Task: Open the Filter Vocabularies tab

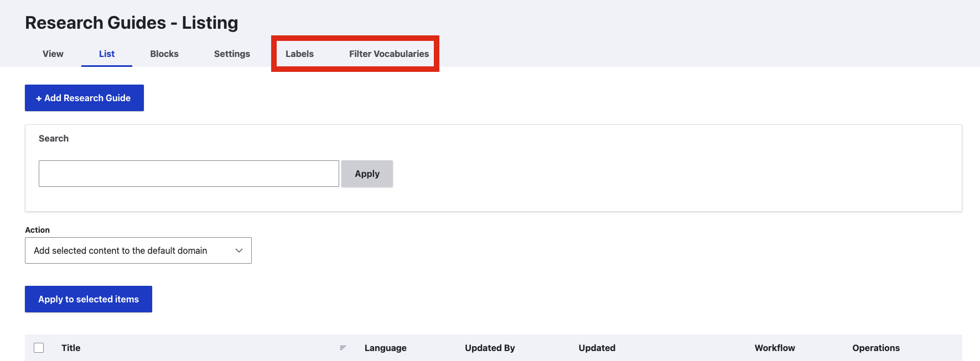Action: (389, 54)
